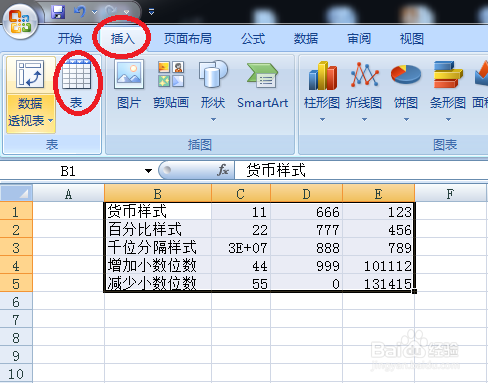
Task: Select cell with value 3E+07
Action: (241, 247)
